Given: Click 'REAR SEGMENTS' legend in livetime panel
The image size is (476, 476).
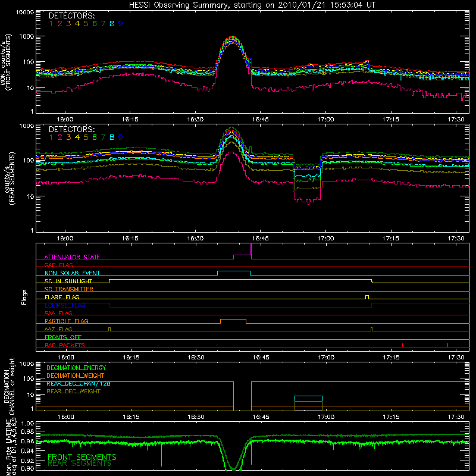Looking at the screenshot, I should (x=79, y=464).
